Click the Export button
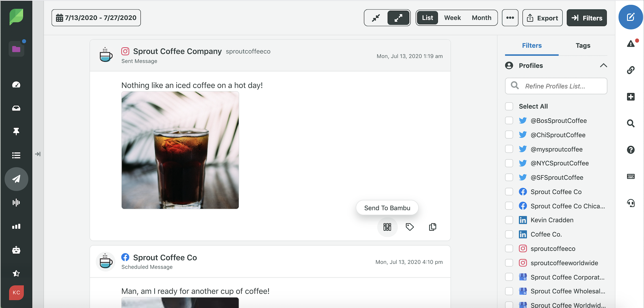The height and width of the screenshot is (308, 644). (x=542, y=18)
